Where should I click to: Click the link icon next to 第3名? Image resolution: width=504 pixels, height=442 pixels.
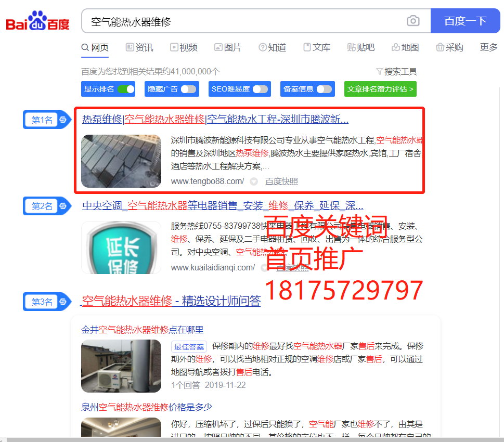point(63,302)
